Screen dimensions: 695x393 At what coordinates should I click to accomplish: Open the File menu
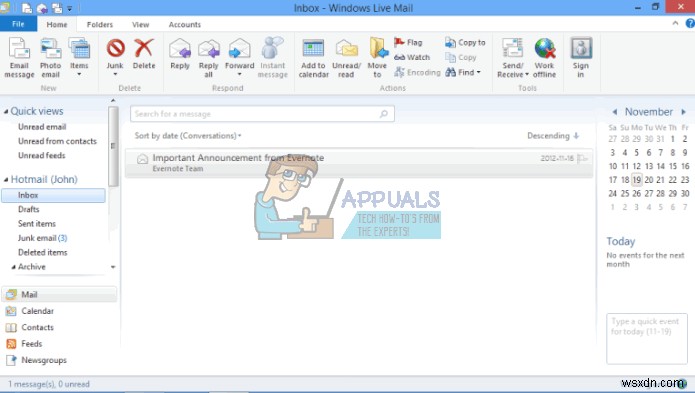pos(18,24)
